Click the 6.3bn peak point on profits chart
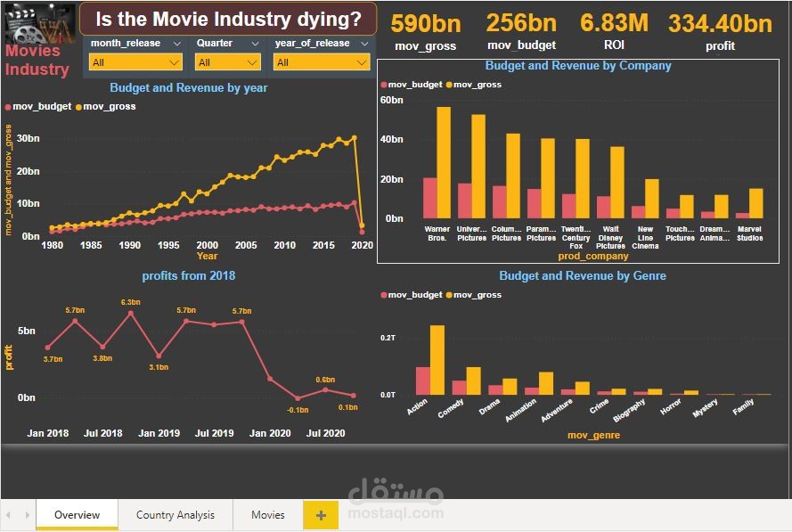Screen dimensions: 792x532 (131, 314)
